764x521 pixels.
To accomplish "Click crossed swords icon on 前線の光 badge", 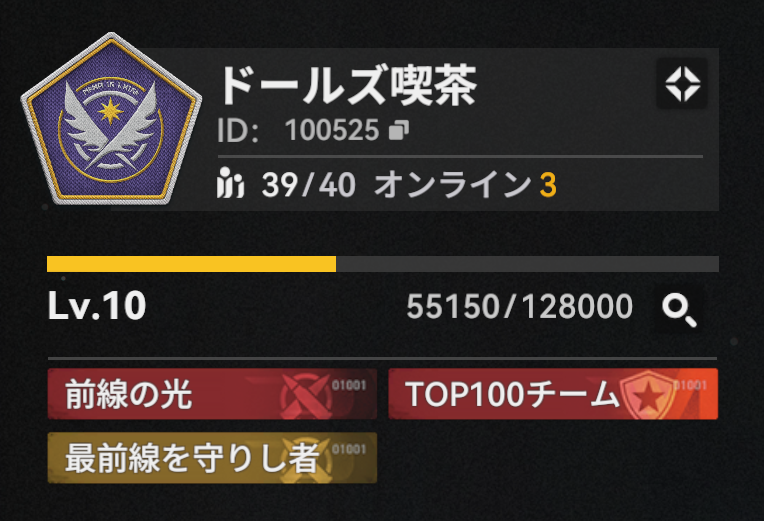I will point(305,394).
